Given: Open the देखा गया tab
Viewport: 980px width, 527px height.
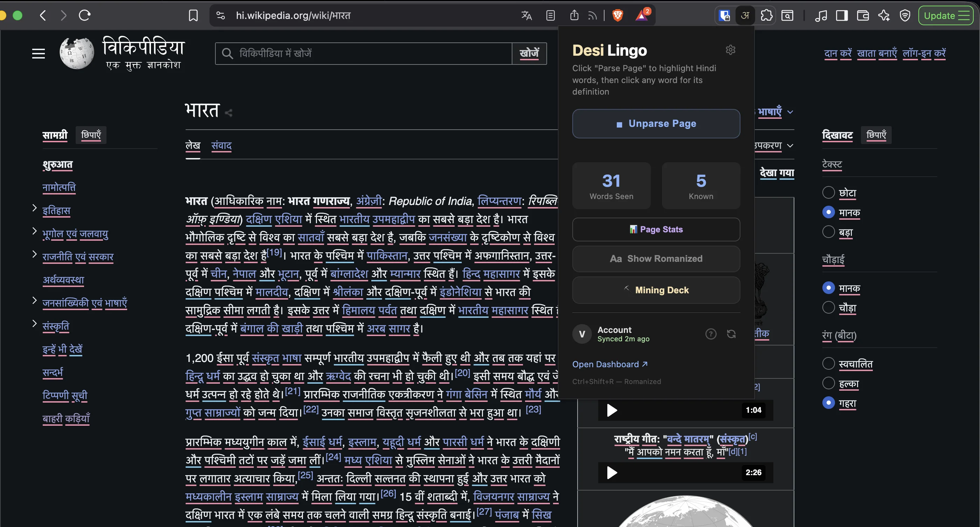Looking at the screenshot, I should [x=777, y=173].
